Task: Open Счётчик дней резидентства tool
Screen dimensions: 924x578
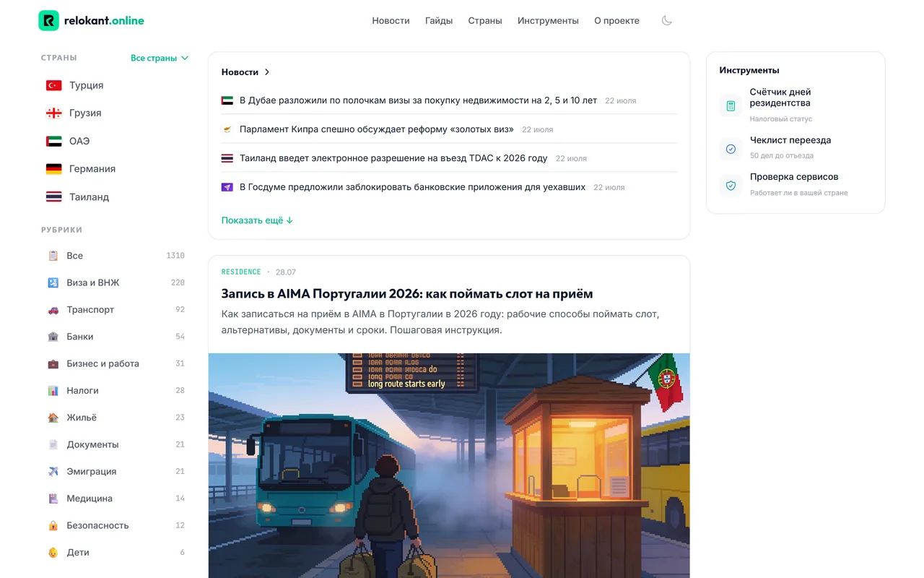Action: point(780,98)
